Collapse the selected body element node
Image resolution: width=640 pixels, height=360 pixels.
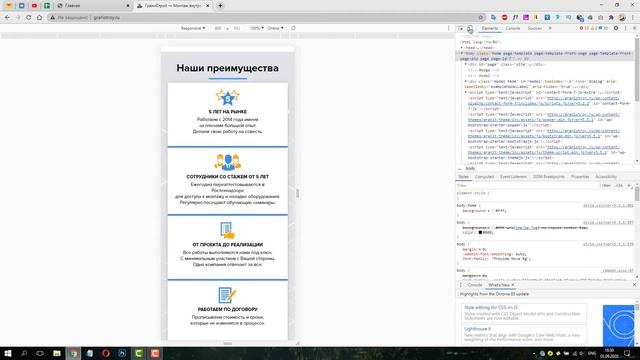point(462,53)
